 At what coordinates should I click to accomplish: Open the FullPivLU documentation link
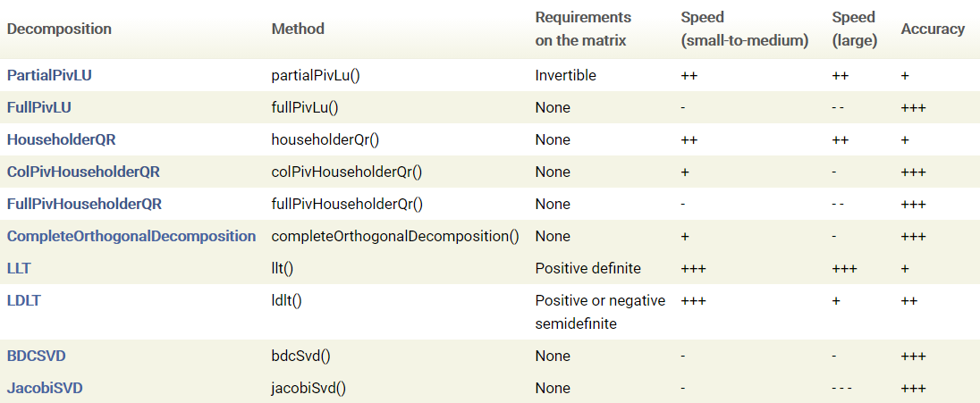39,107
